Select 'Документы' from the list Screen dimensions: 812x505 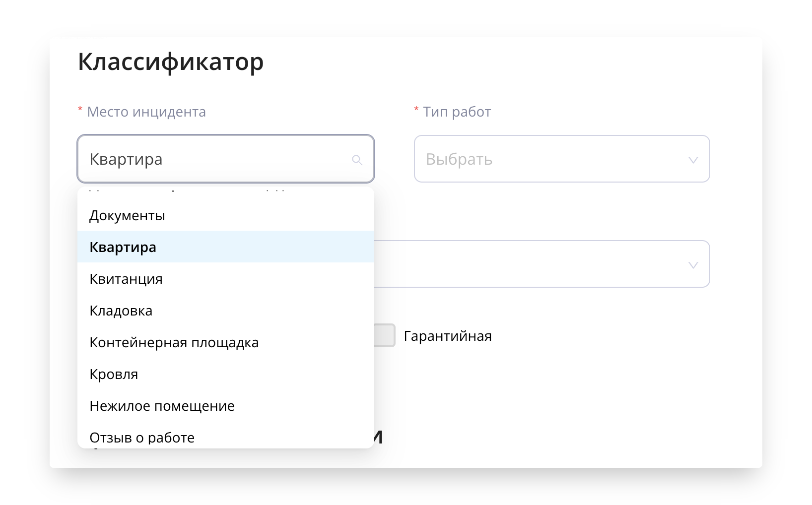tap(127, 216)
